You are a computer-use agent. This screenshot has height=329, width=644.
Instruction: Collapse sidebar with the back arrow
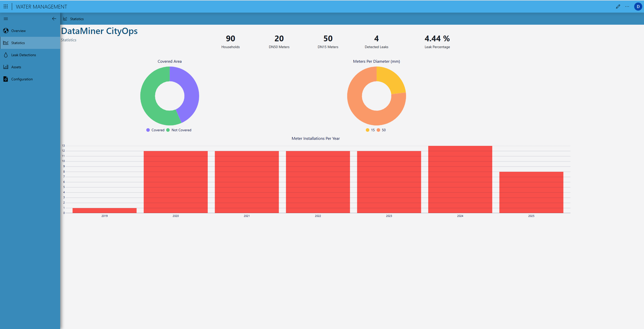(54, 19)
